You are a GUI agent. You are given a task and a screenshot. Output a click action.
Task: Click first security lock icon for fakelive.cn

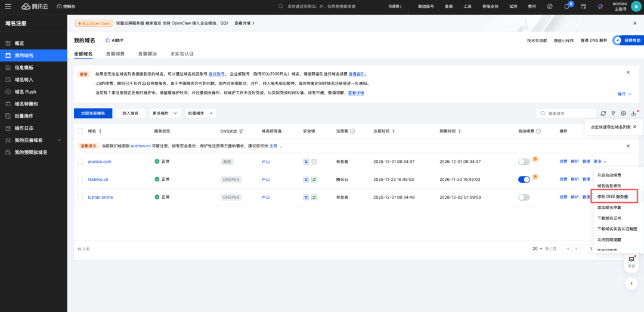[306, 179]
